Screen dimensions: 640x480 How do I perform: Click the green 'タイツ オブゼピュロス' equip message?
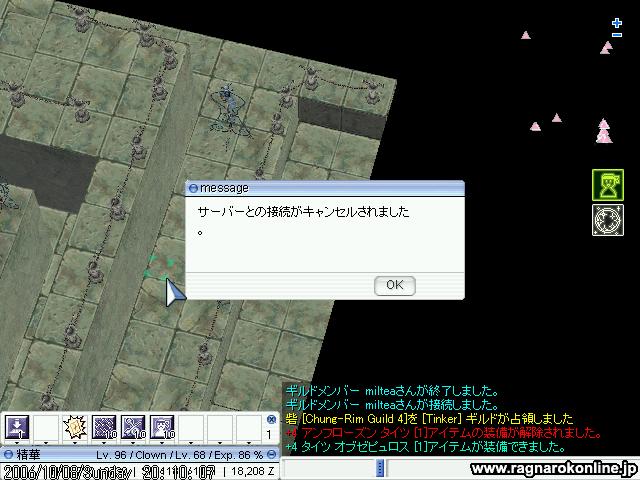tap(426, 447)
